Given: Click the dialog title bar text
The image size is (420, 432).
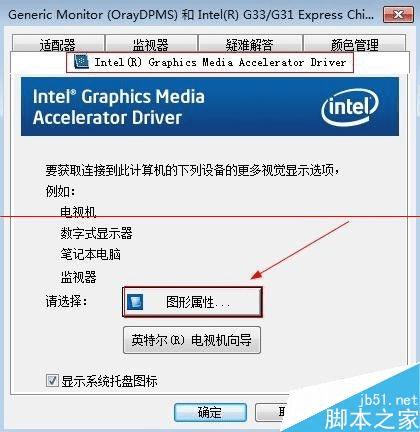Looking at the screenshot, I should pyautogui.click(x=191, y=15).
